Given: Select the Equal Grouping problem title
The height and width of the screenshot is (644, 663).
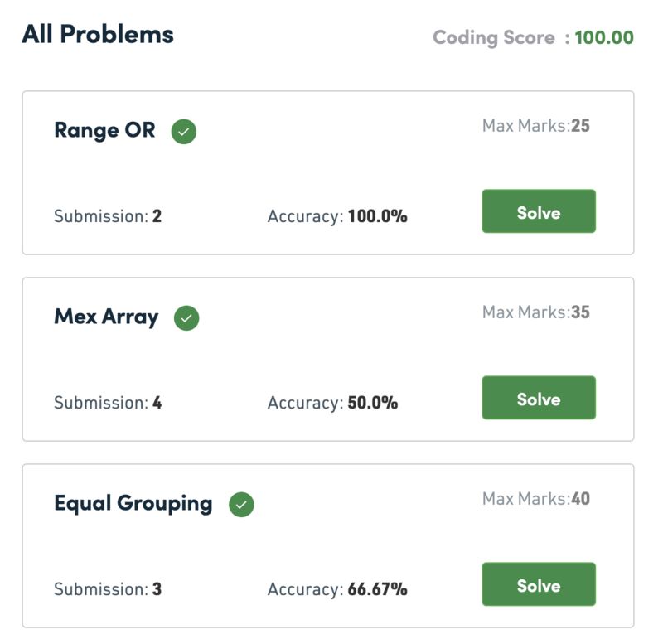Looking at the screenshot, I should pos(133,504).
